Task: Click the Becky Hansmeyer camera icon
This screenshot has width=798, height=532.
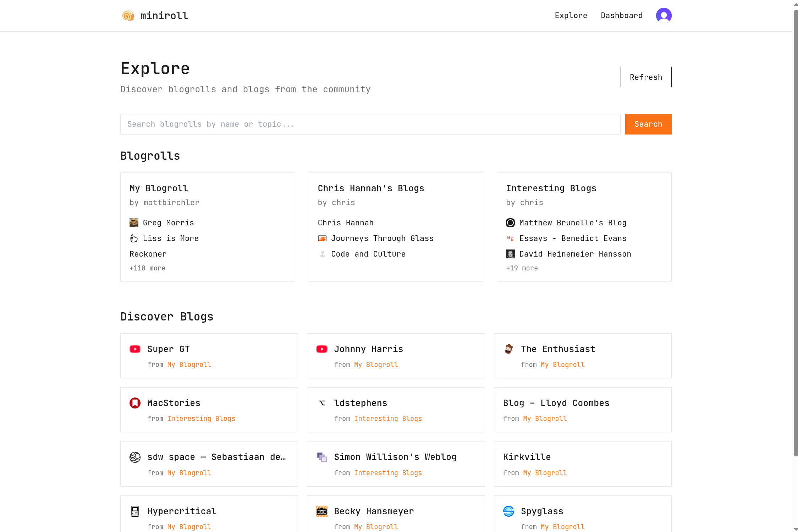Action: pyautogui.click(x=321, y=511)
